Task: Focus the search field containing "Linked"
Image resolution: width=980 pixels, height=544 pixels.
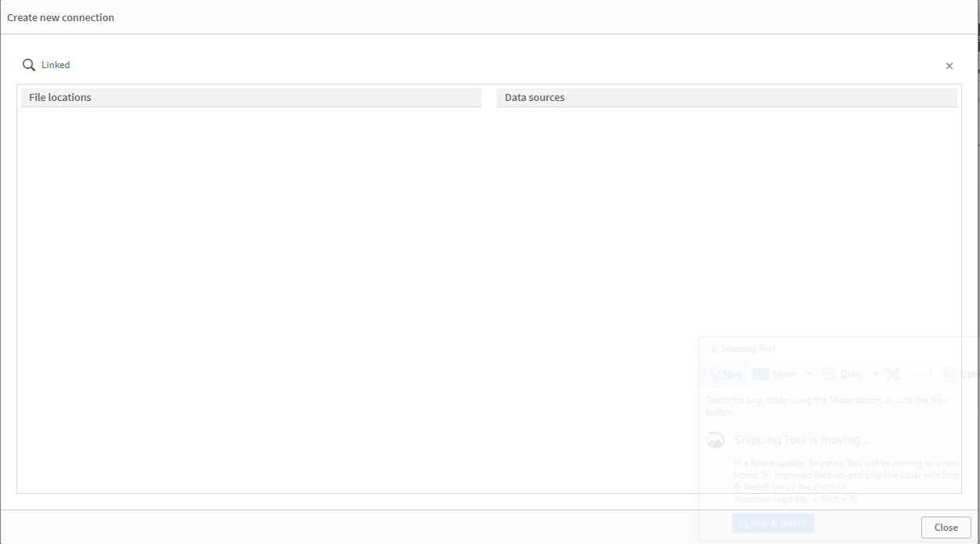Action: coord(489,65)
